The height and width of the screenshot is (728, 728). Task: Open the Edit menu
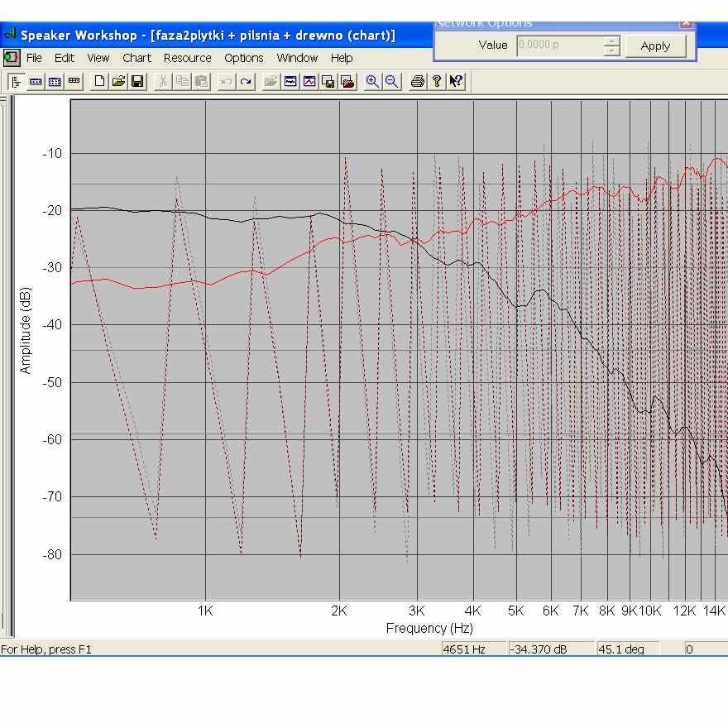point(65,58)
